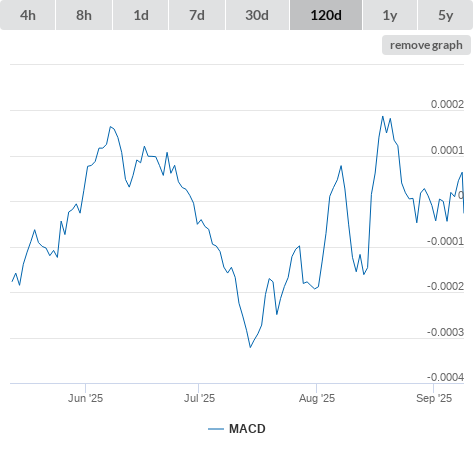Viewport: 474px width, 455px height.
Task: Click the Jul '25 axis label
Action: tap(199, 398)
